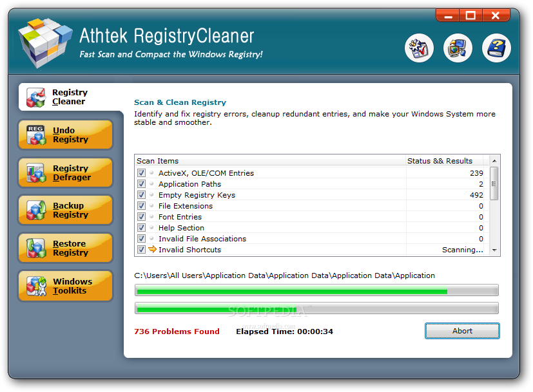The width and height of the screenshot is (533, 392).
Task: Open the Windows Toolkits section
Action: click(65, 286)
